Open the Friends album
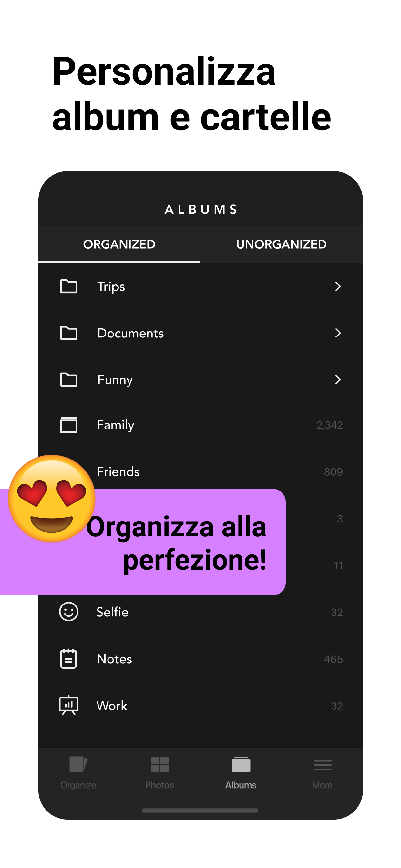The image size is (401, 868). (200, 471)
